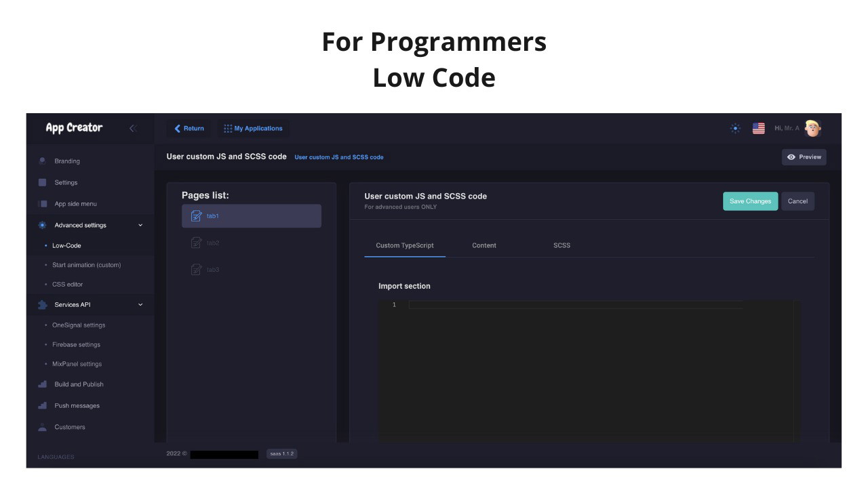The image size is (868, 488).
Task: Open the US flag language selector
Action: coord(758,128)
